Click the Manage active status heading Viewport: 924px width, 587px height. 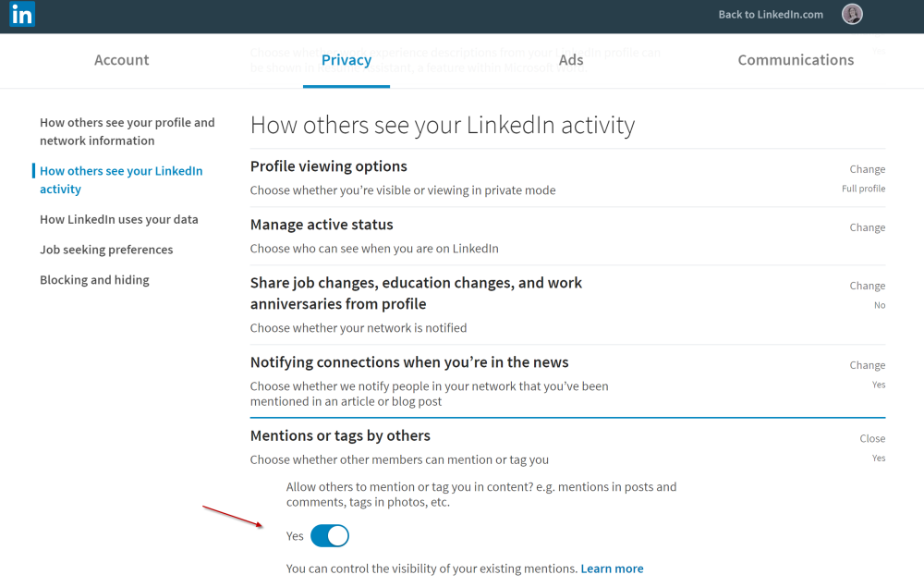pyautogui.click(x=322, y=225)
